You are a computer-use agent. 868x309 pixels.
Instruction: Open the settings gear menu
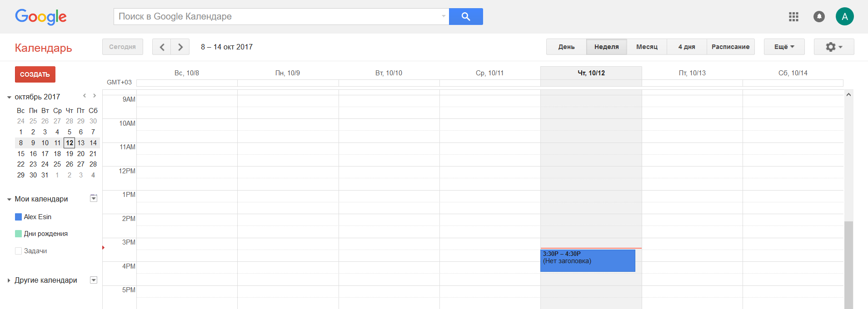click(x=833, y=47)
